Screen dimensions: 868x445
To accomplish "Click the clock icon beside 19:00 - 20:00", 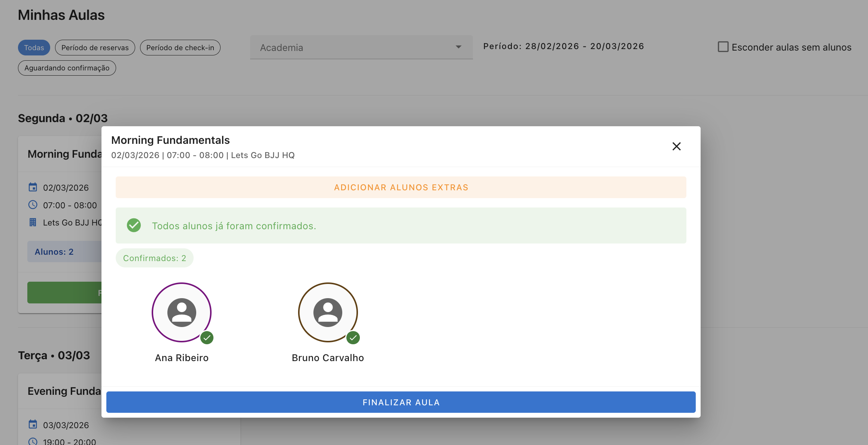I will (33, 441).
